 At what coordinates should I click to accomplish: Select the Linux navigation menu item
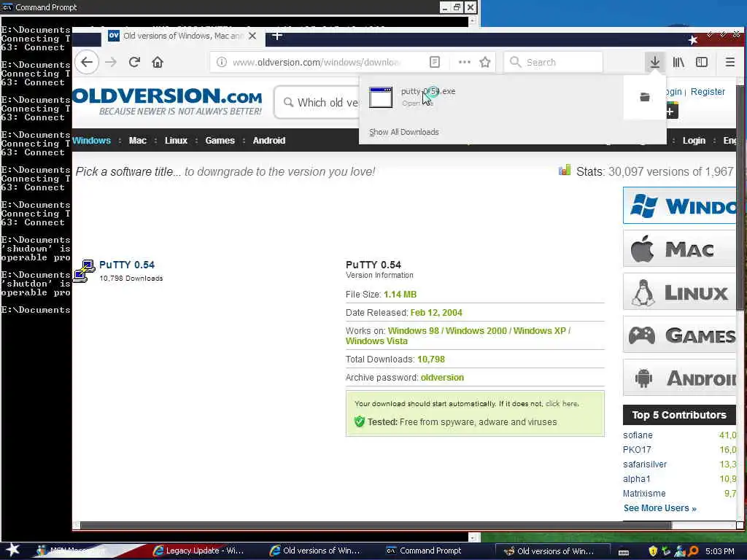tap(176, 141)
